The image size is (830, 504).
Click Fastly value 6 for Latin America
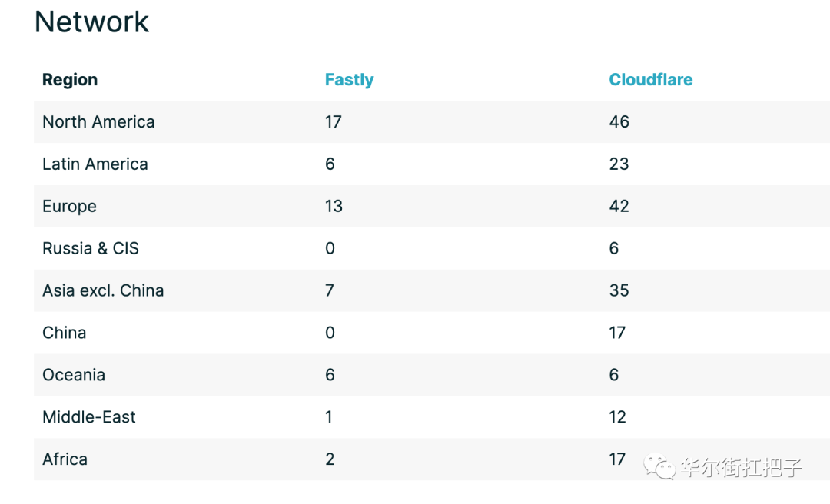coord(330,164)
